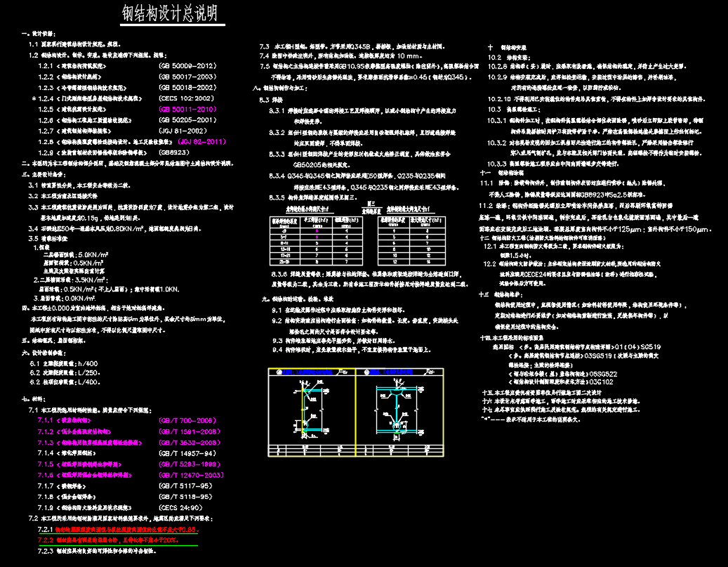The height and width of the screenshot is (567, 728).
Task: Click the right yellow-framed section detail drawing
Action: coord(399,412)
